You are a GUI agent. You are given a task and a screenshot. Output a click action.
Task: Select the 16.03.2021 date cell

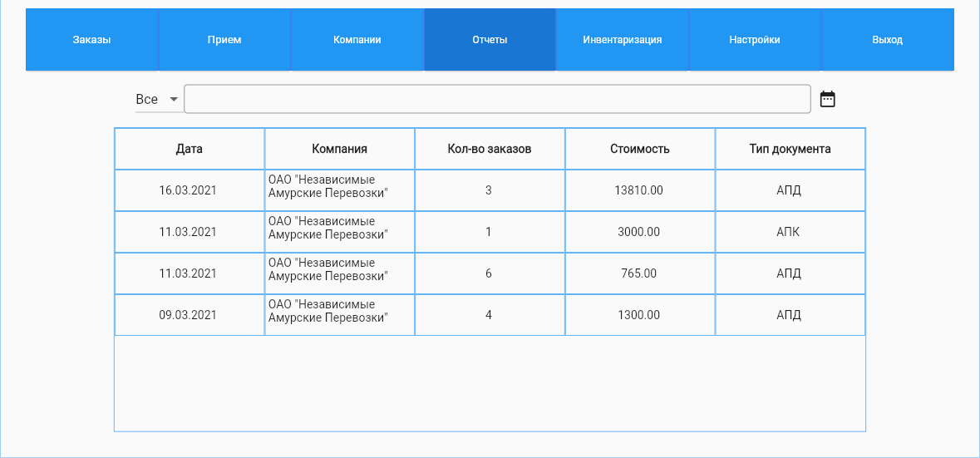click(x=190, y=190)
